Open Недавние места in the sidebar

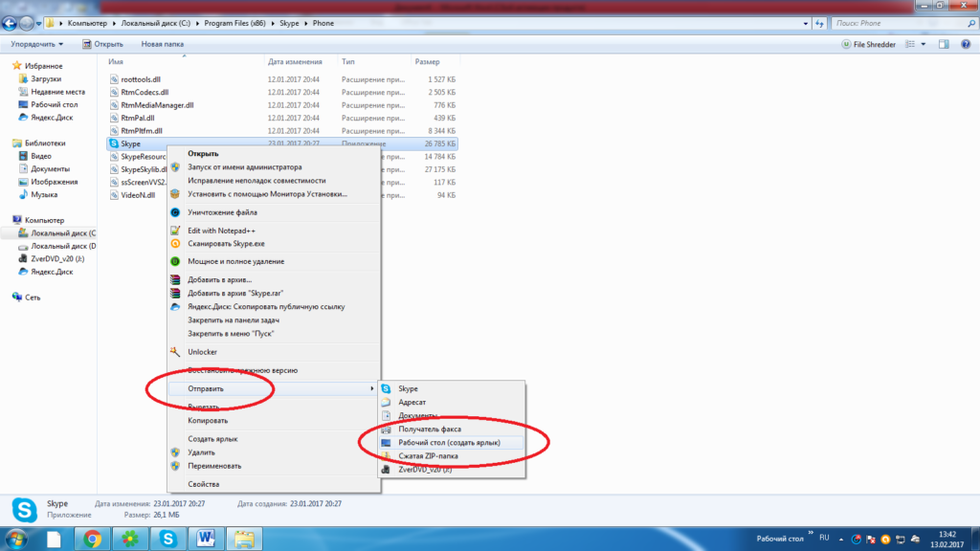(57, 92)
